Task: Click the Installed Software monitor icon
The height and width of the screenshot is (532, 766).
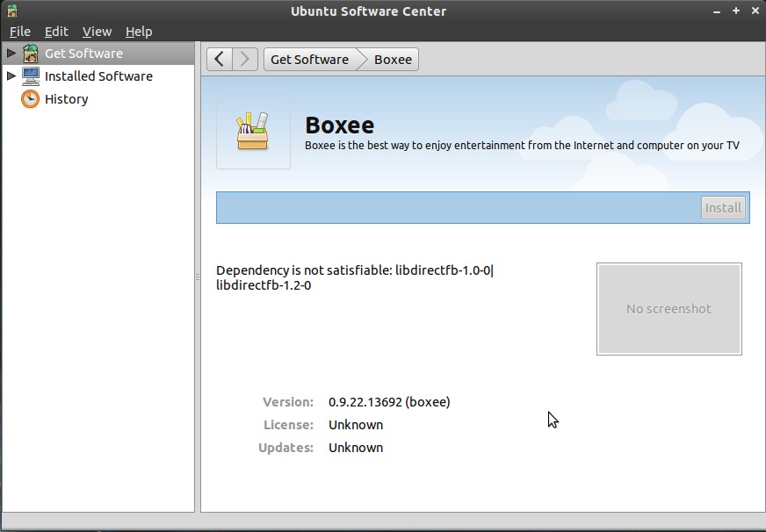Action: [x=30, y=76]
